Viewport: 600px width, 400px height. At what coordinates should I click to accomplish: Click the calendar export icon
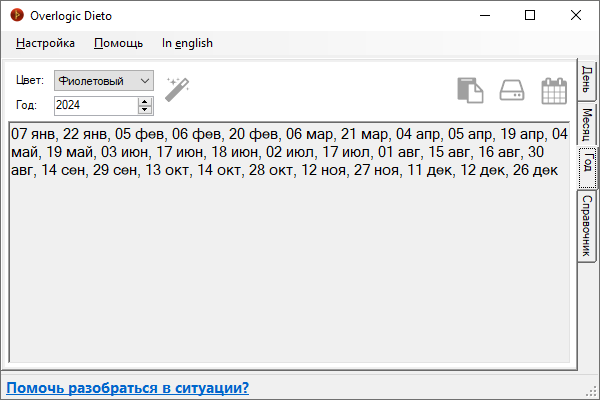pyautogui.click(x=554, y=91)
